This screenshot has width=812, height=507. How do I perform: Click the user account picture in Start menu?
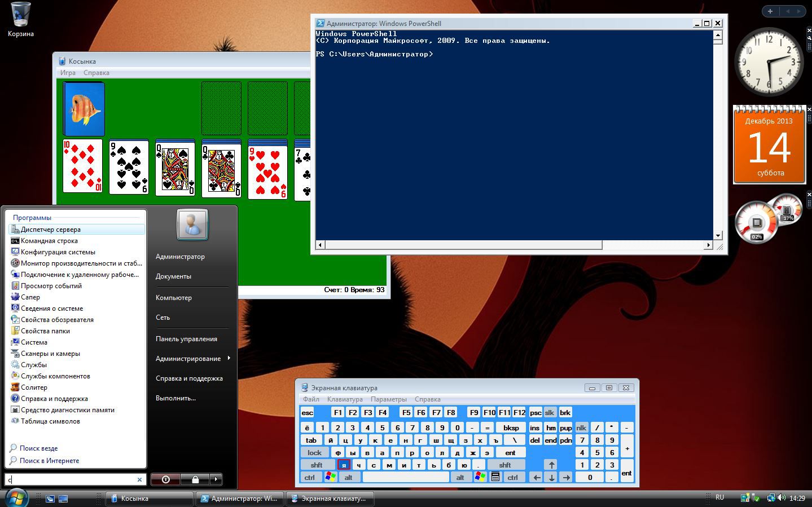(192, 224)
